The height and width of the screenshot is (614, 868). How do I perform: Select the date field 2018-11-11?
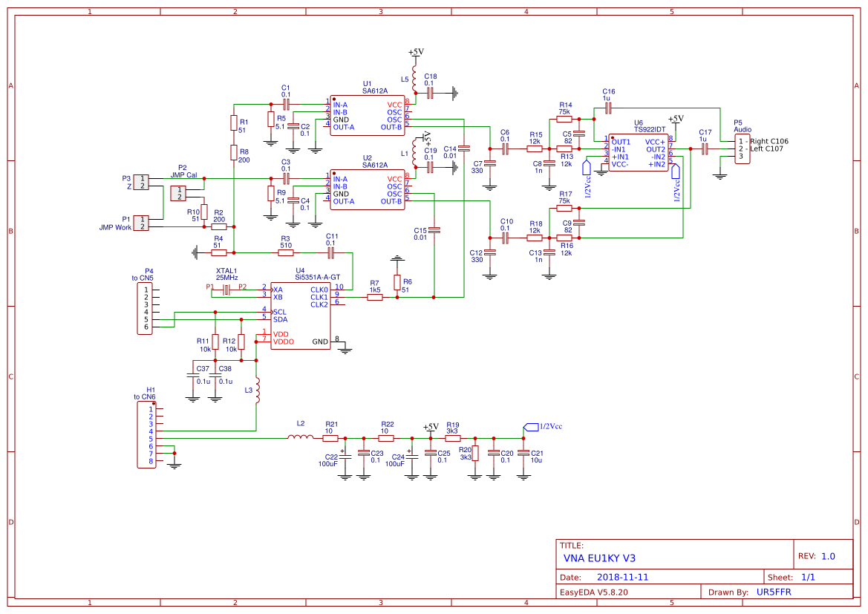point(622,577)
